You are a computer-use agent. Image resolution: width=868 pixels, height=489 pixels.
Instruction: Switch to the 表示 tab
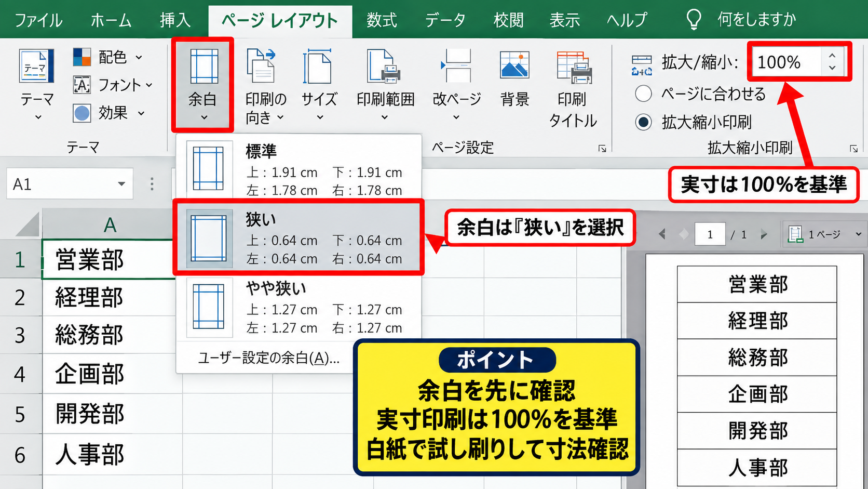click(x=564, y=20)
